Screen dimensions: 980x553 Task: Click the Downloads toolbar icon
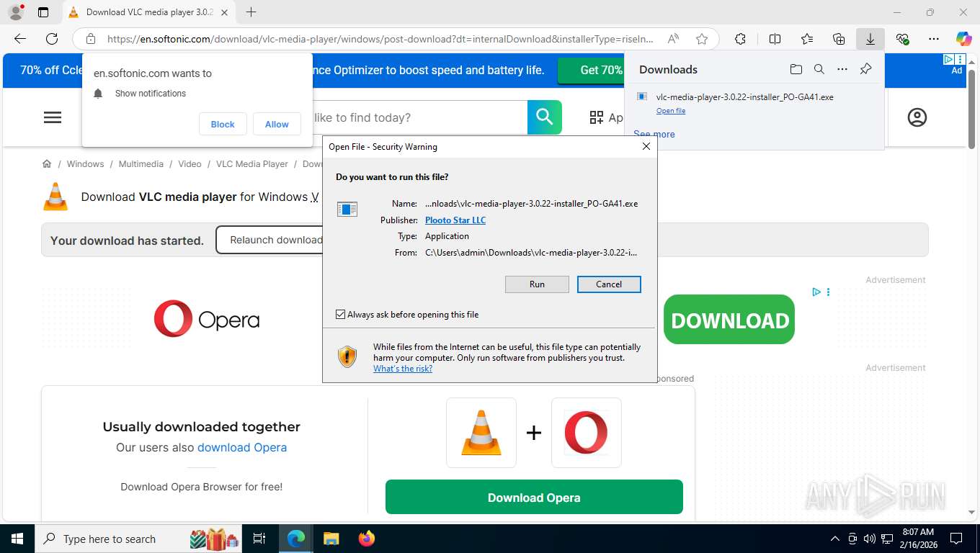tap(870, 39)
